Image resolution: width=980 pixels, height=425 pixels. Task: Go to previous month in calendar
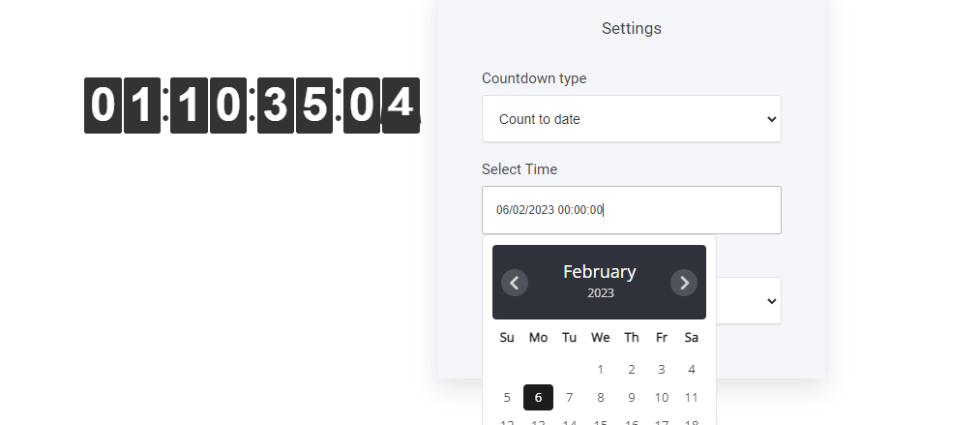(x=515, y=283)
